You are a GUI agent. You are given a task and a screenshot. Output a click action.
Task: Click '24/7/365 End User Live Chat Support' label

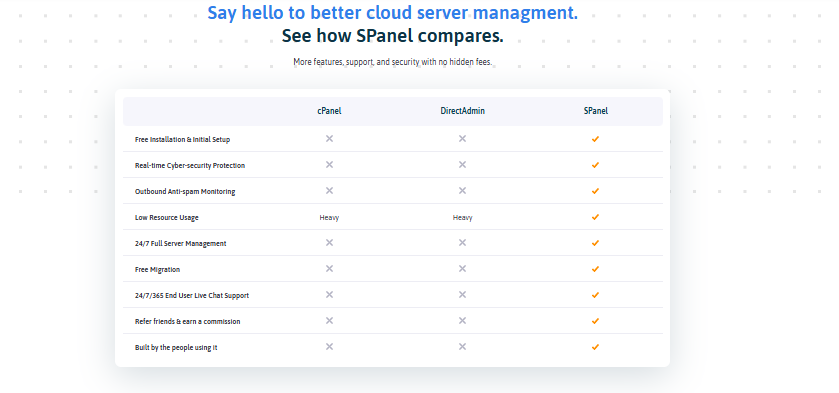(x=192, y=295)
